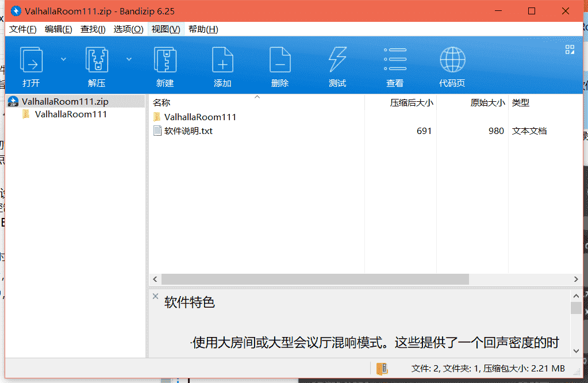Click the zip archive icon in tree

[13, 101]
